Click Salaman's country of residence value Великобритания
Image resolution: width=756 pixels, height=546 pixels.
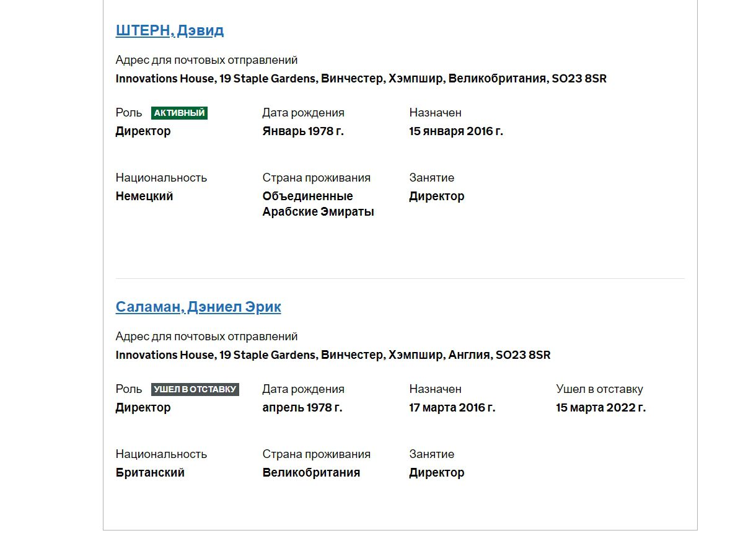click(x=311, y=473)
